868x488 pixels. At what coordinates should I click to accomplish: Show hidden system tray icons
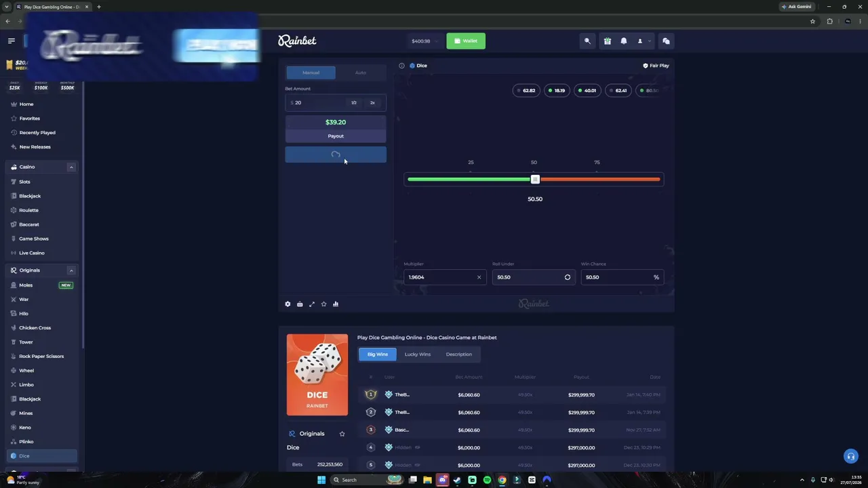click(802, 480)
